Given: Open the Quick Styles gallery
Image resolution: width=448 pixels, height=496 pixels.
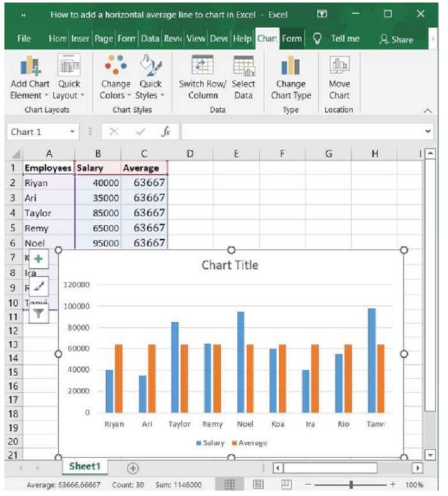Looking at the screenshot, I should pos(150,77).
